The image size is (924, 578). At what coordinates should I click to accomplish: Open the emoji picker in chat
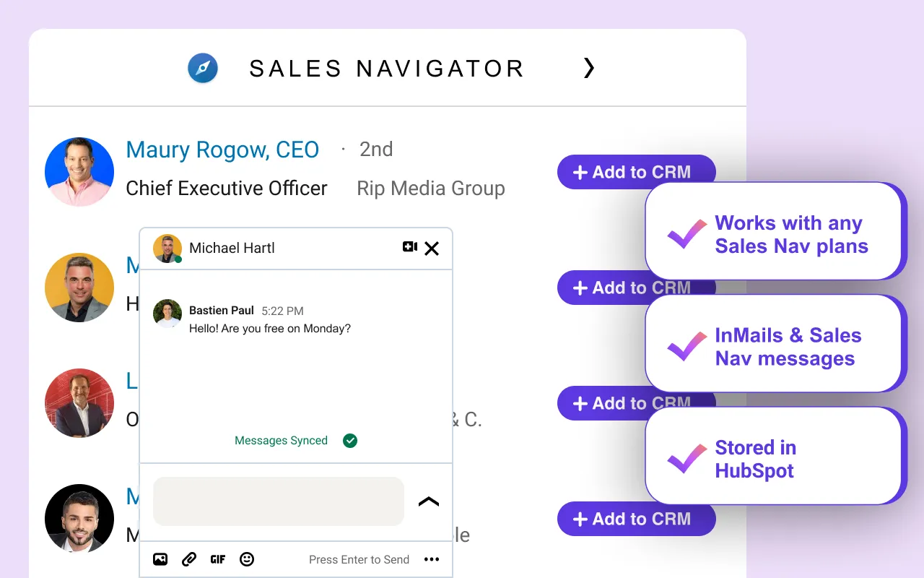pos(247,559)
